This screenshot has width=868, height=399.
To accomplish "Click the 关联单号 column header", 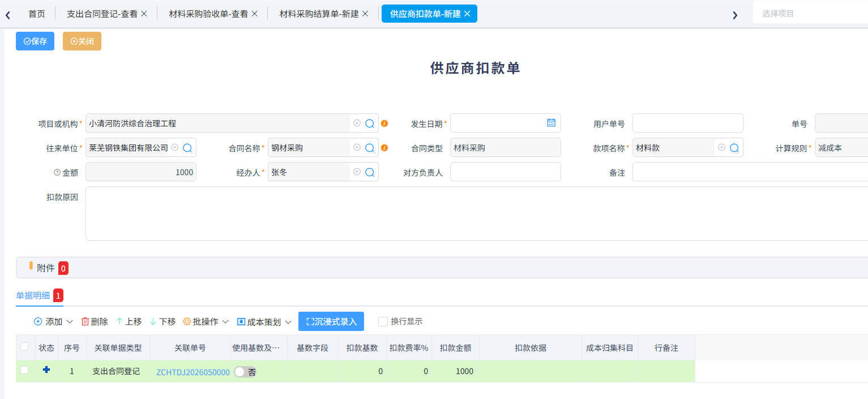I will (x=190, y=348).
